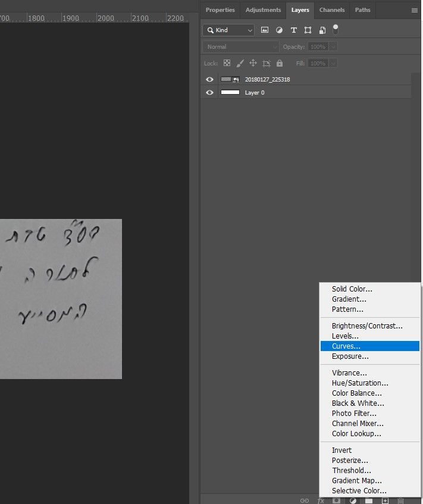Filter layers by pixel layer icon
The height and width of the screenshot is (504, 423).
click(x=265, y=30)
